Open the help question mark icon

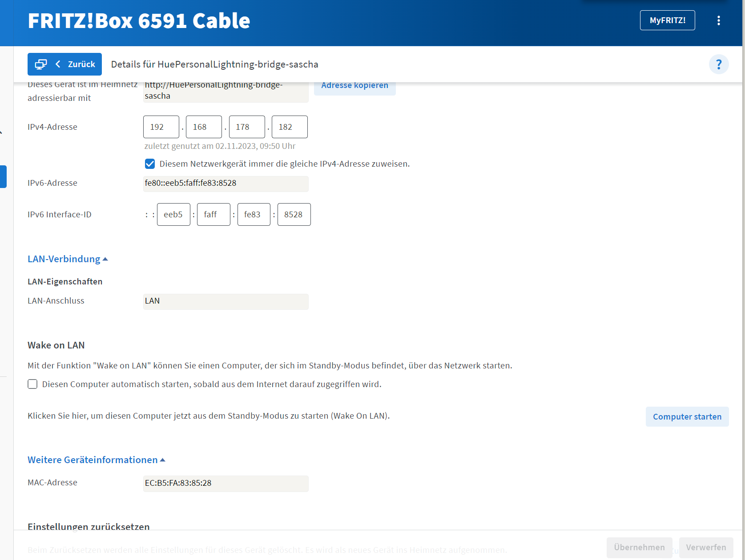[x=719, y=64]
